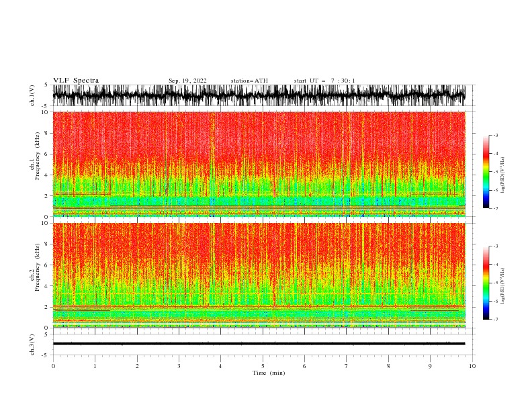Click the "10" tick on the time axis
Viewport: 532px width, 411px height.
pos(472,366)
